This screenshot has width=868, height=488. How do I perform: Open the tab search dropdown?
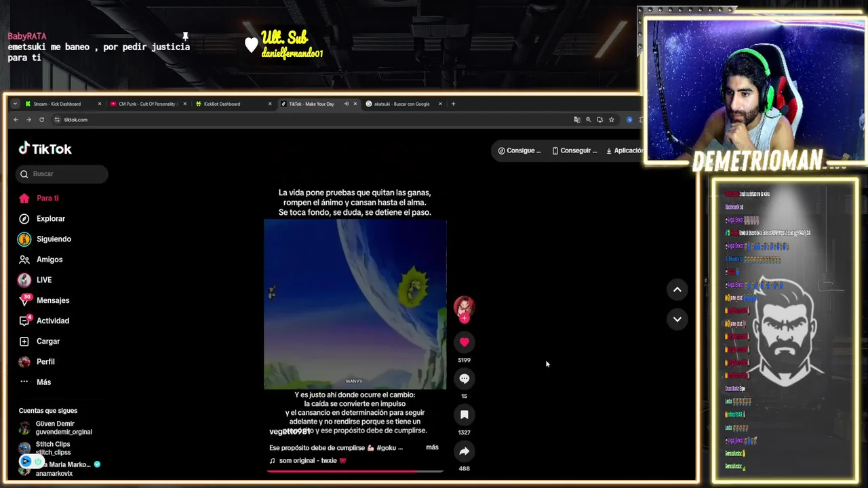tap(15, 104)
